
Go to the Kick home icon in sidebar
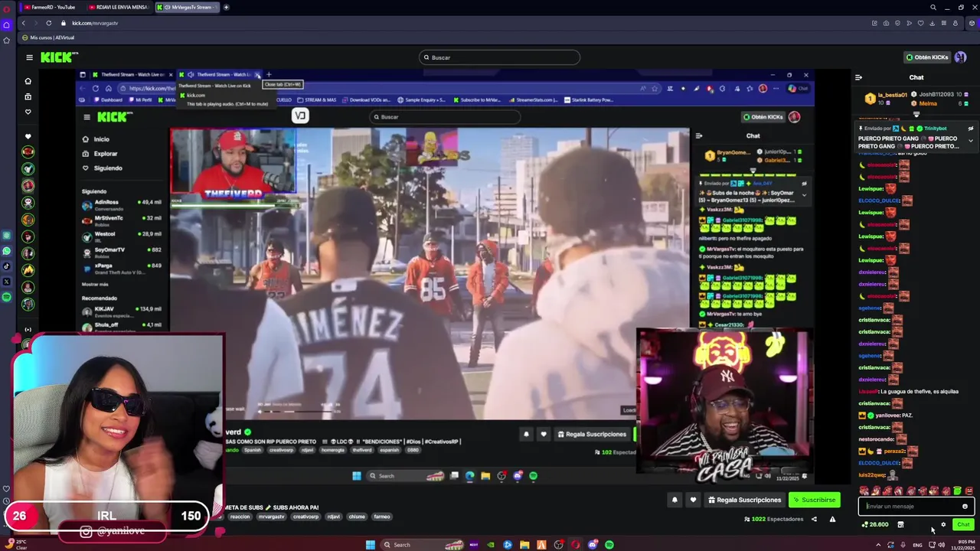(x=28, y=81)
